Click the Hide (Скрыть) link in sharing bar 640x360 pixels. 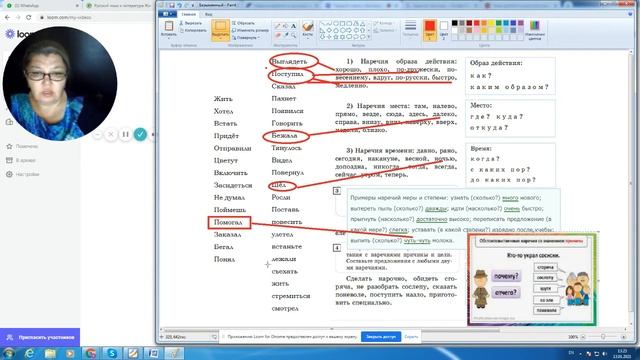[411, 337]
